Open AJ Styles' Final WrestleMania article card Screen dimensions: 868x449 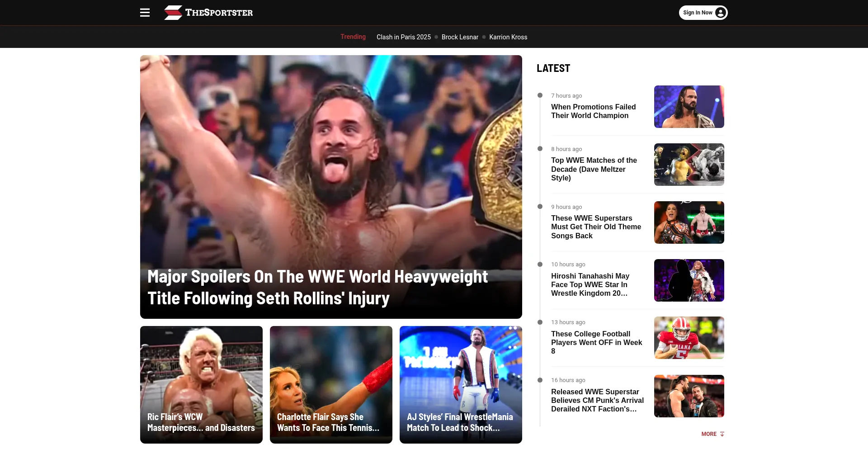point(460,422)
